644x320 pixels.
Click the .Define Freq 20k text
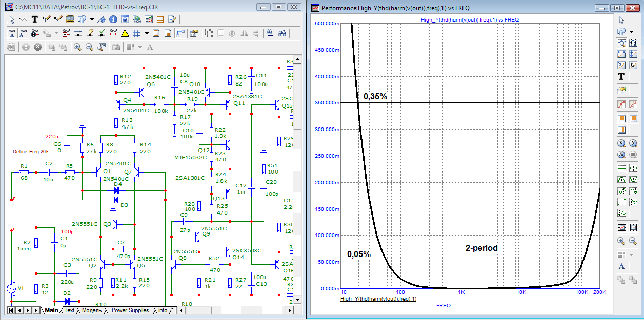click(30, 153)
